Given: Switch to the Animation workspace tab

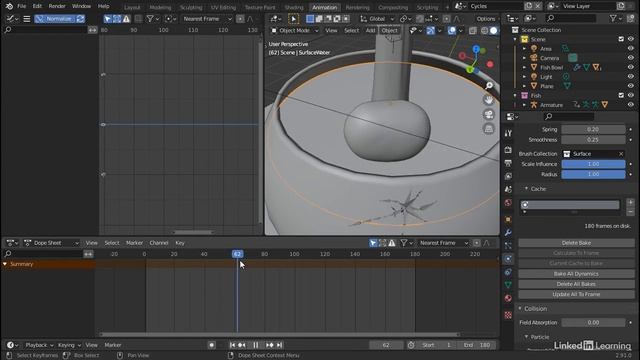Looking at the screenshot, I should (324, 7).
